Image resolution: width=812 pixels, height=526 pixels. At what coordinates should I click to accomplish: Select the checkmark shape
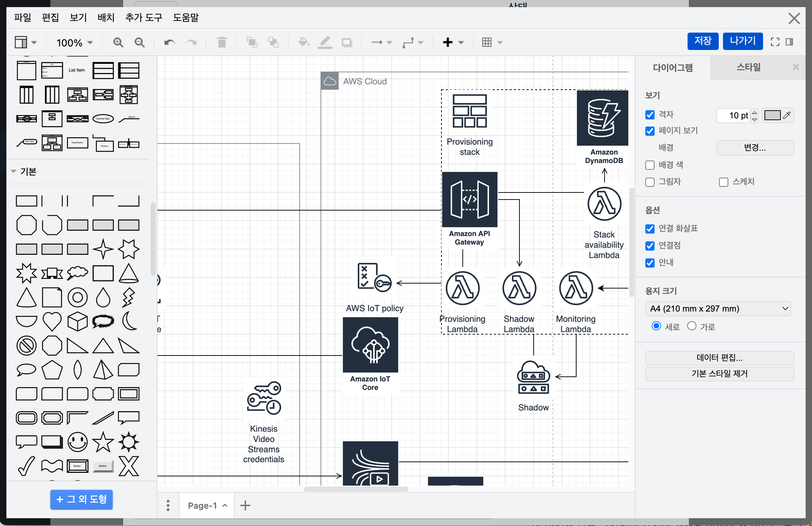tap(27, 466)
